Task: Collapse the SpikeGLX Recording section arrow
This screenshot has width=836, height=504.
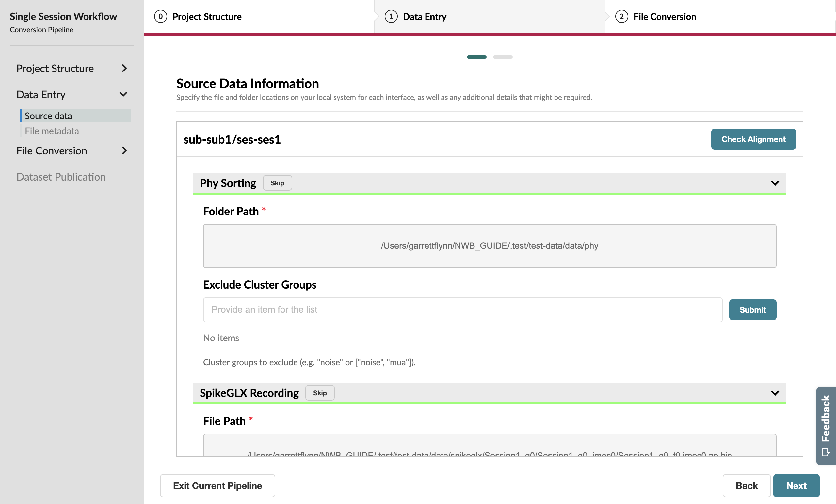Action: point(775,393)
